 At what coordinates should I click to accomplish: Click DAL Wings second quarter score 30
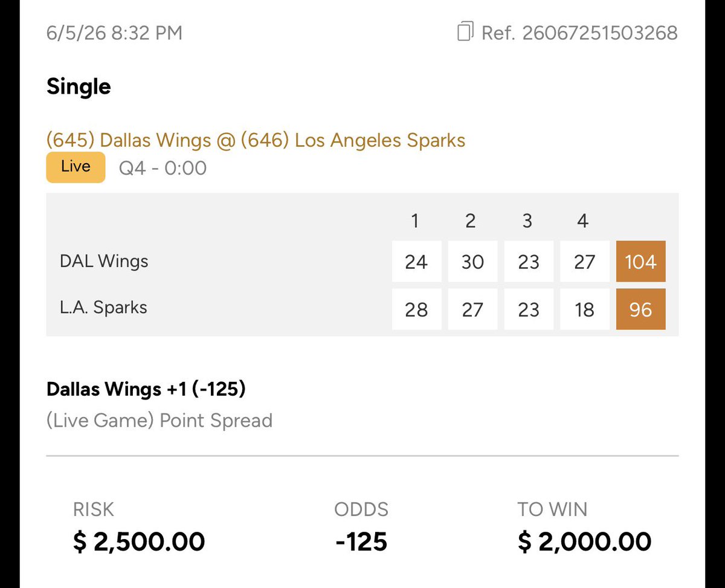[x=472, y=262]
